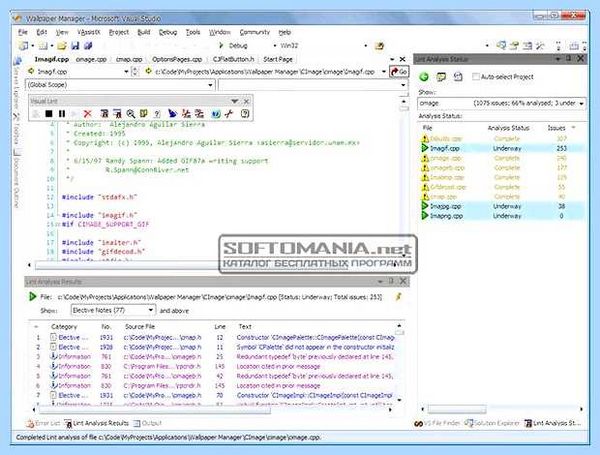Click the document icon beside Auto-select Project
The image size is (600, 455).
coord(458,77)
